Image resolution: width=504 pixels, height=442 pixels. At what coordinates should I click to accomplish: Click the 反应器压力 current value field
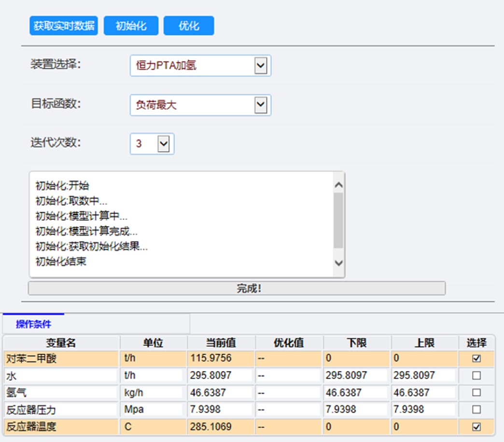221,410
